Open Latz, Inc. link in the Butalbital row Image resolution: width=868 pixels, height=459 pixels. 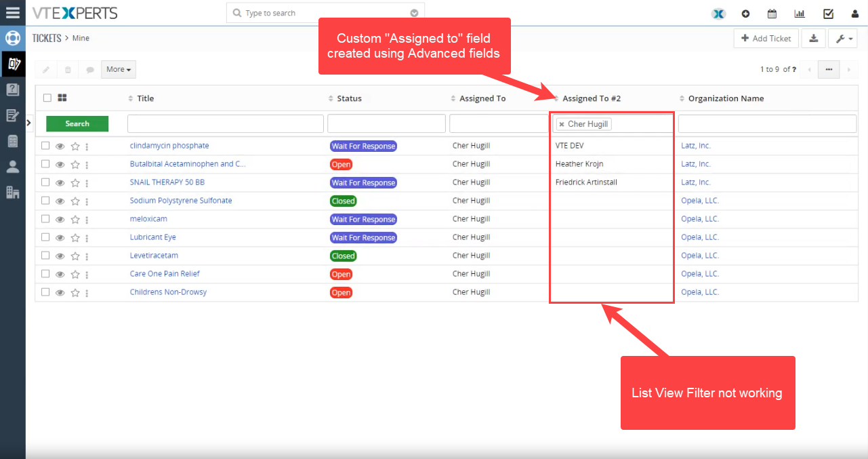tap(696, 164)
